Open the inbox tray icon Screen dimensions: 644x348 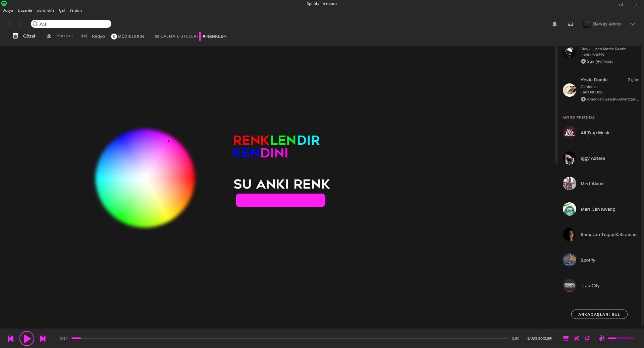tap(571, 24)
